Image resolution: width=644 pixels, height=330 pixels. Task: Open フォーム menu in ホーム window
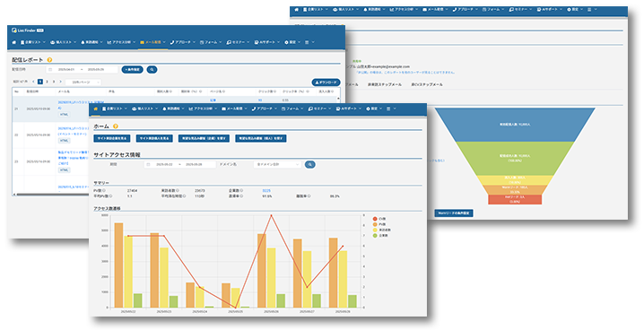pyautogui.click(x=292, y=109)
